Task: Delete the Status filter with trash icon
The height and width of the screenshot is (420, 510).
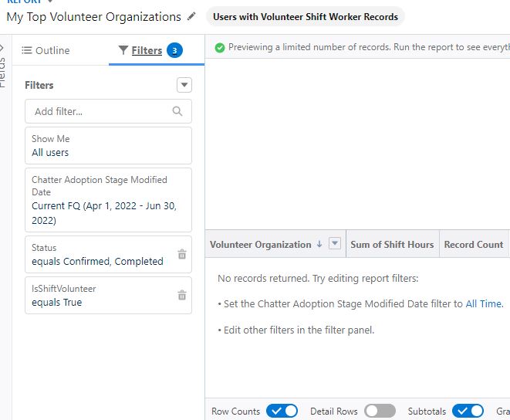Action: pyautogui.click(x=182, y=254)
